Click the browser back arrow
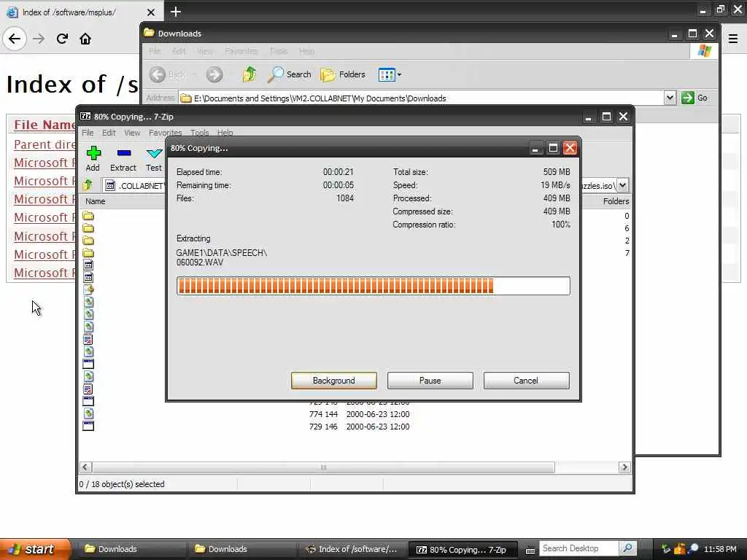The height and width of the screenshot is (560, 747). point(15,39)
